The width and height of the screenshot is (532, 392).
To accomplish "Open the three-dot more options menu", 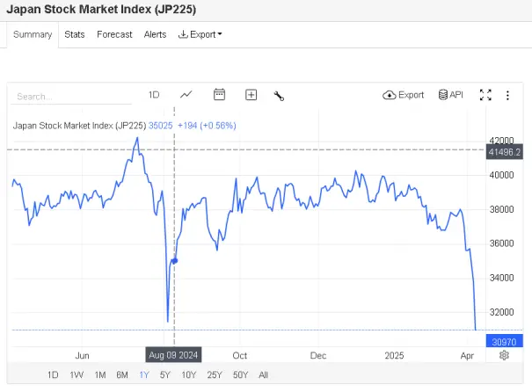I will point(507,95).
